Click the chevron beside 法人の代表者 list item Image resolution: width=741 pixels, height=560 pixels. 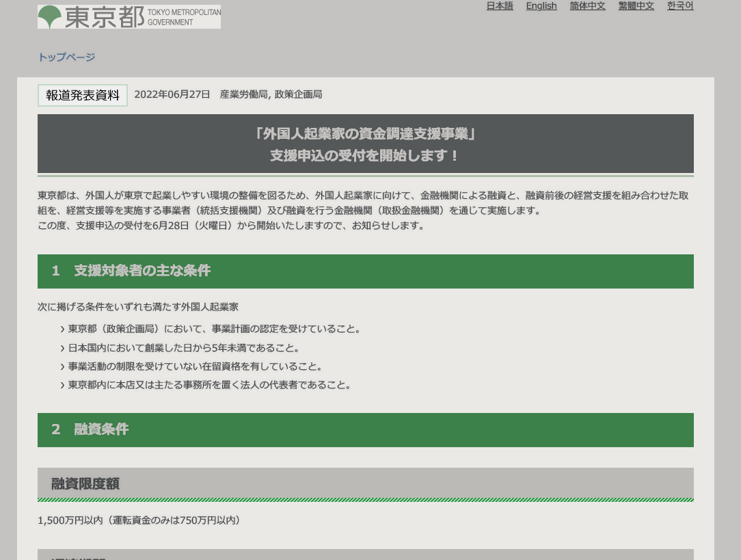click(63, 386)
